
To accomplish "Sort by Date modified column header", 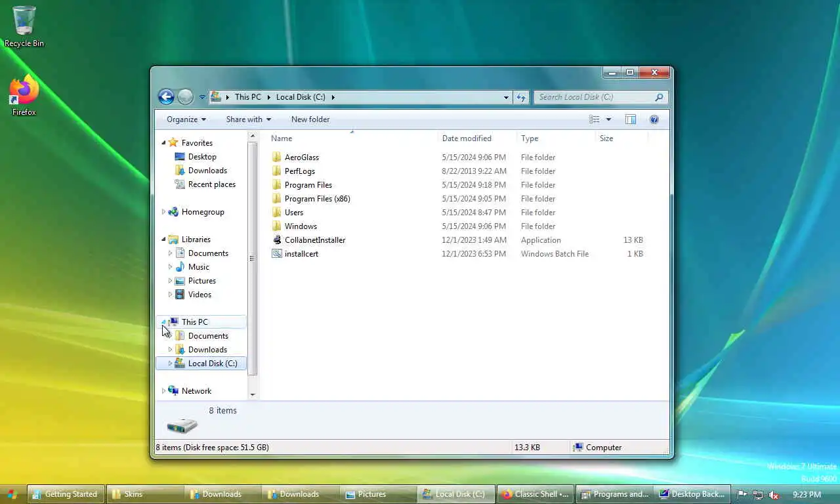I will [x=467, y=138].
